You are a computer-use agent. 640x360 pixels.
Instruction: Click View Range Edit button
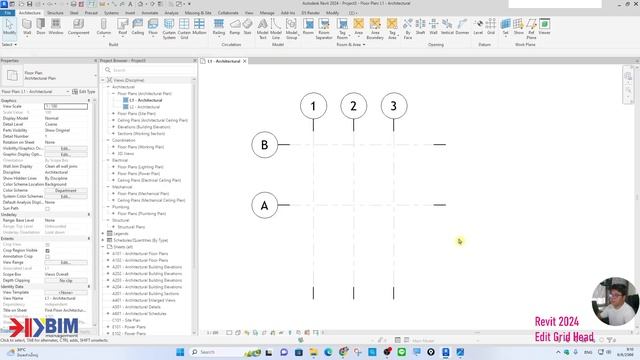tap(66, 262)
